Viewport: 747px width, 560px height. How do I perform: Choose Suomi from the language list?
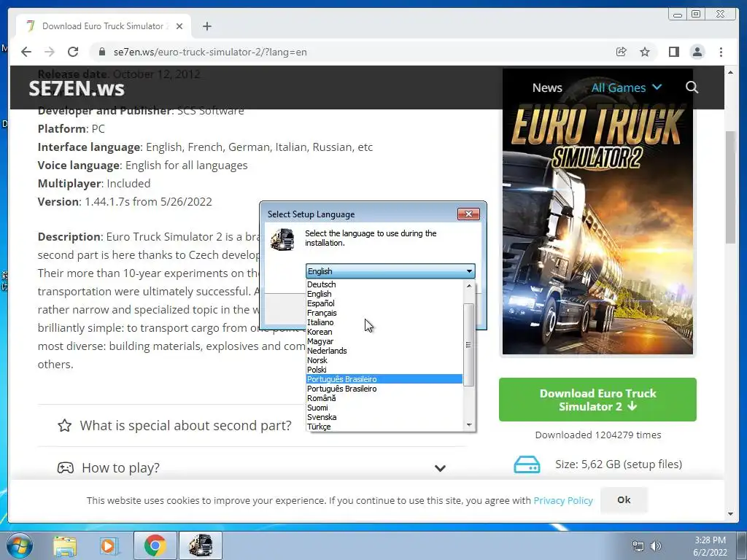coord(384,408)
